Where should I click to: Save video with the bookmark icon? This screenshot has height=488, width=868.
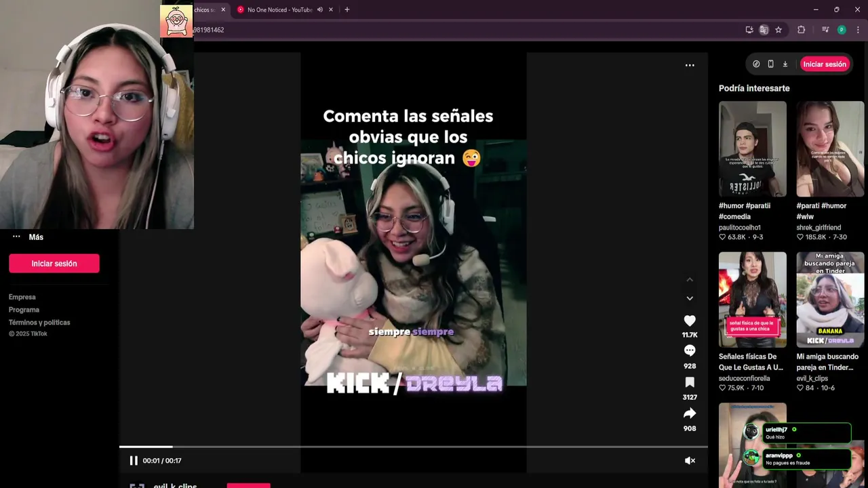tap(690, 382)
